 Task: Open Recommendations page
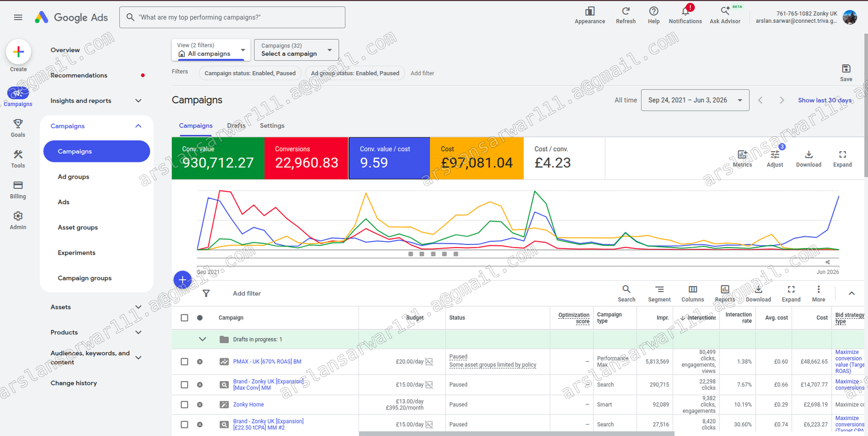79,75
